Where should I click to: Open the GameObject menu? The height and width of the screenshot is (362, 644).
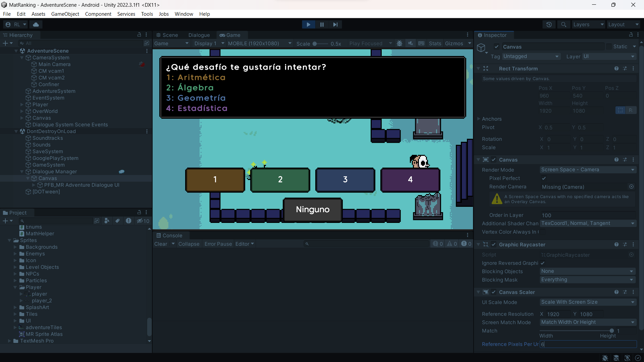65,14
